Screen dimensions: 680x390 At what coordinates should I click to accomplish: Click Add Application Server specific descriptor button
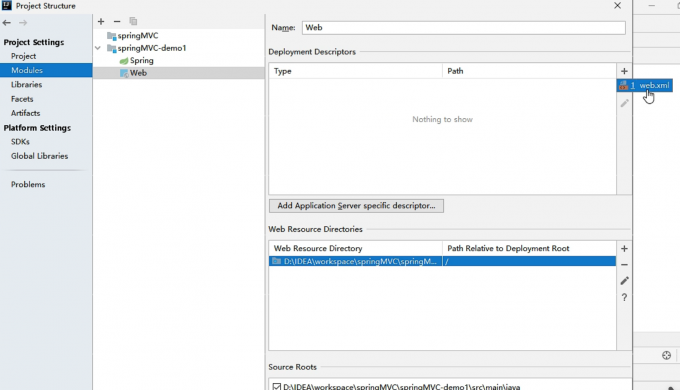[x=356, y=206]
